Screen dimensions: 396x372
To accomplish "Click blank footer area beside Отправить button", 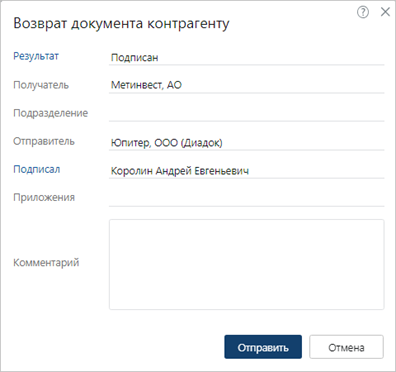I will pyautogui.click(x=117, y=347).
